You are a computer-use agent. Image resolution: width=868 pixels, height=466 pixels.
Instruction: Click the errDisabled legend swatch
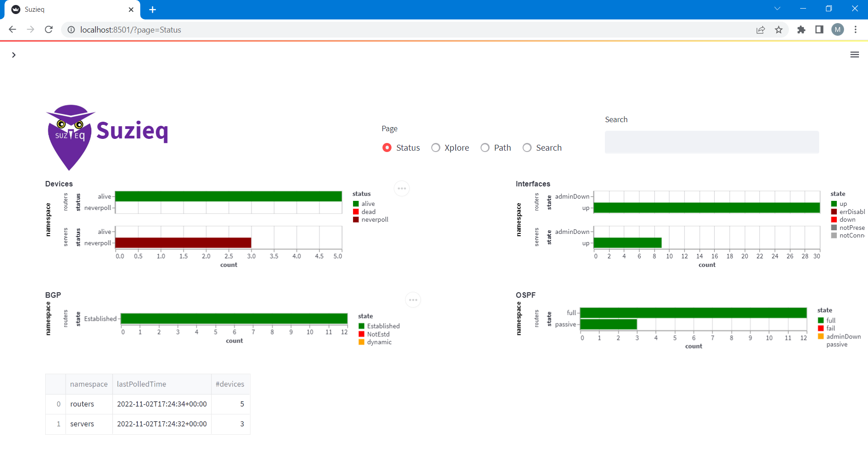[834, 212]
